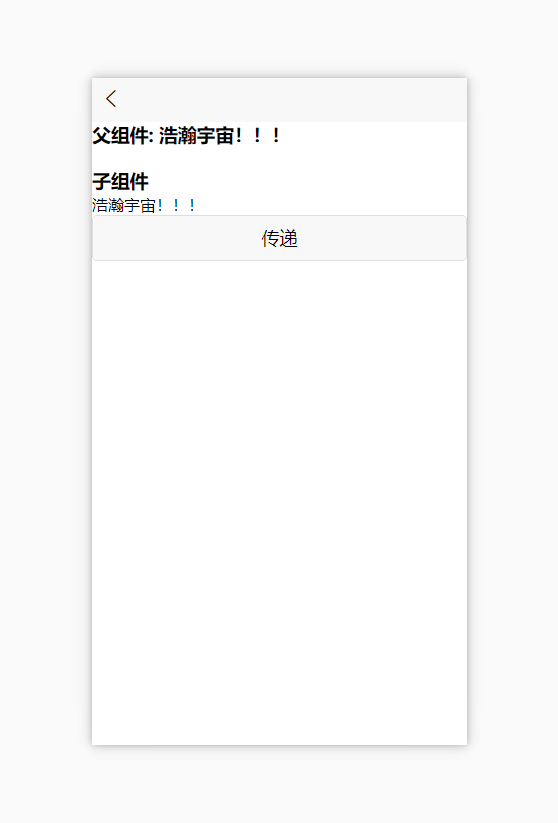Click the left edge of the 传递 button
558x823 pixels.
click(105, 238)
